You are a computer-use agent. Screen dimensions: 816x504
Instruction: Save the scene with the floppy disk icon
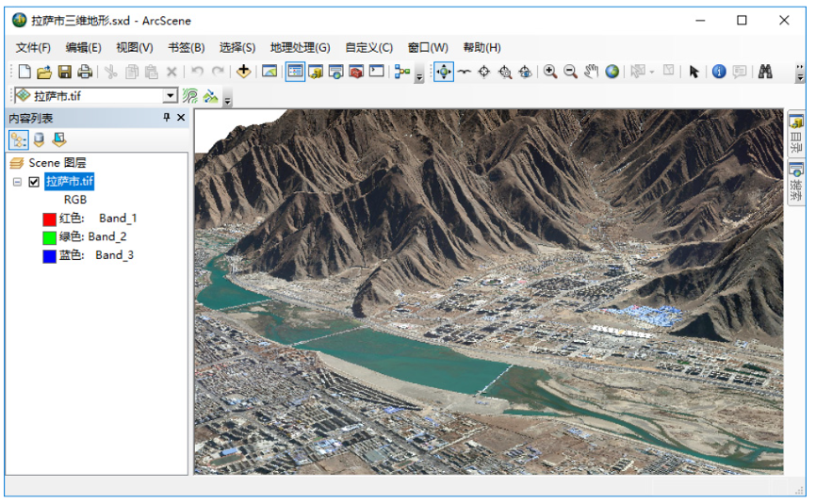tap(65, 72)
